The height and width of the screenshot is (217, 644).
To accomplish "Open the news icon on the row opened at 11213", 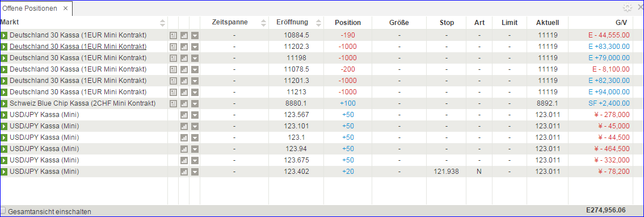I will [173, 92].
